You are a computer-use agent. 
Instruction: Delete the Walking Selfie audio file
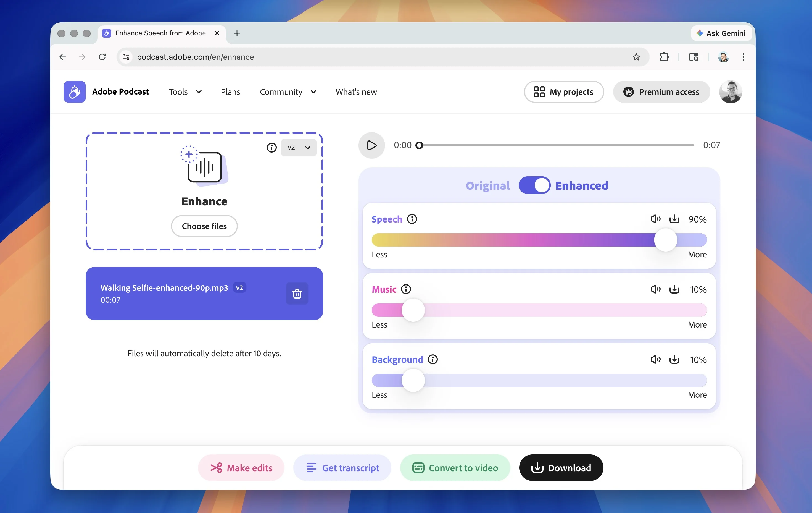tap(297, 294)
